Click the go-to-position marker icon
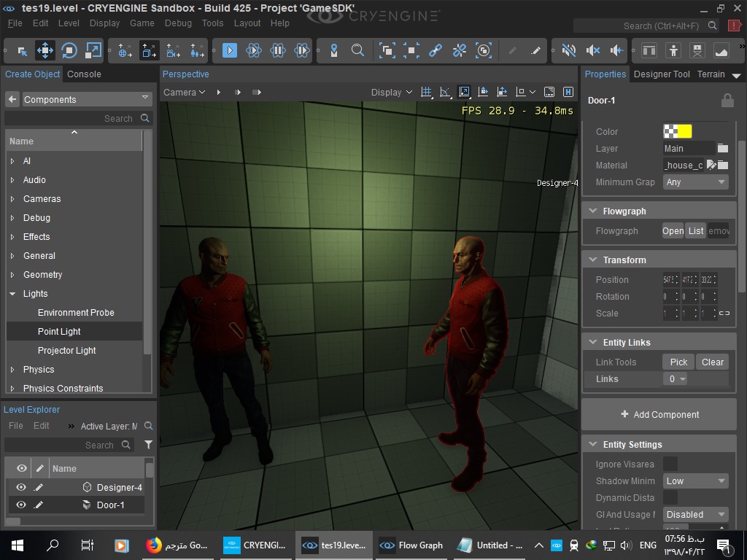 (x=334, y=50)
